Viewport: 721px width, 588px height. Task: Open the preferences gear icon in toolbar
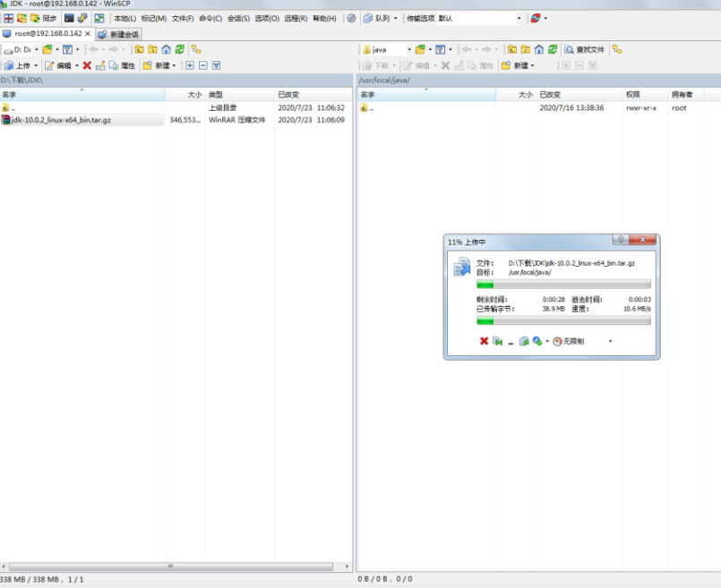[351, 18]
